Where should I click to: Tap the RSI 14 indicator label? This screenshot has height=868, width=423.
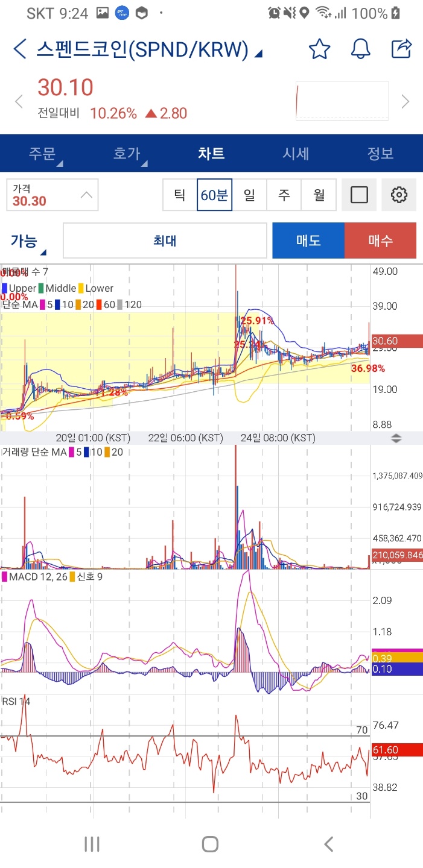[x=16, y=701]
